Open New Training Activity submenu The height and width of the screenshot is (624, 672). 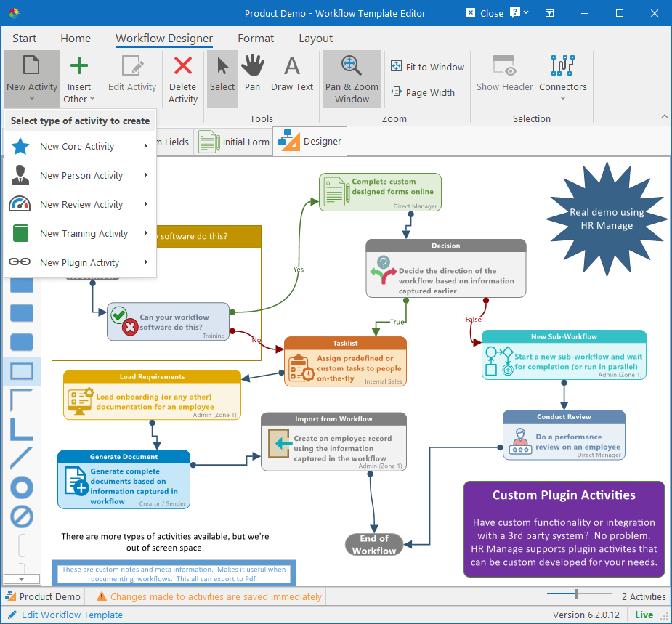(80, 234)
